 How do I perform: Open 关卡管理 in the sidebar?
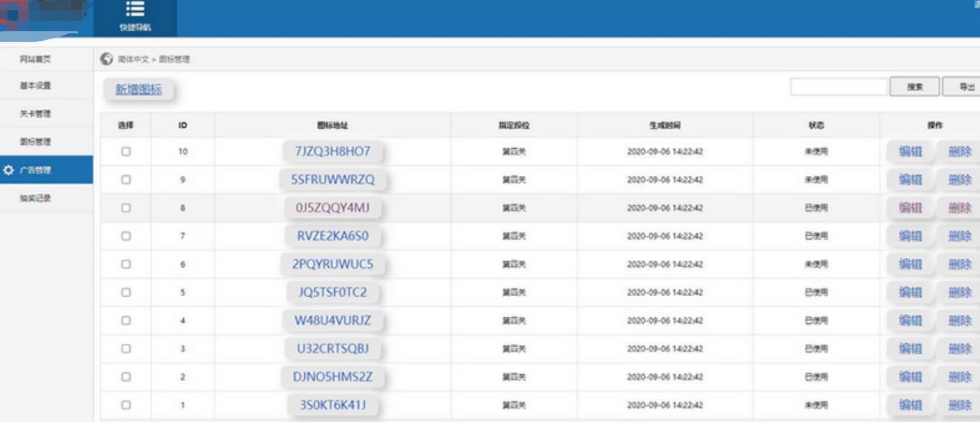[x=35, y=114]
